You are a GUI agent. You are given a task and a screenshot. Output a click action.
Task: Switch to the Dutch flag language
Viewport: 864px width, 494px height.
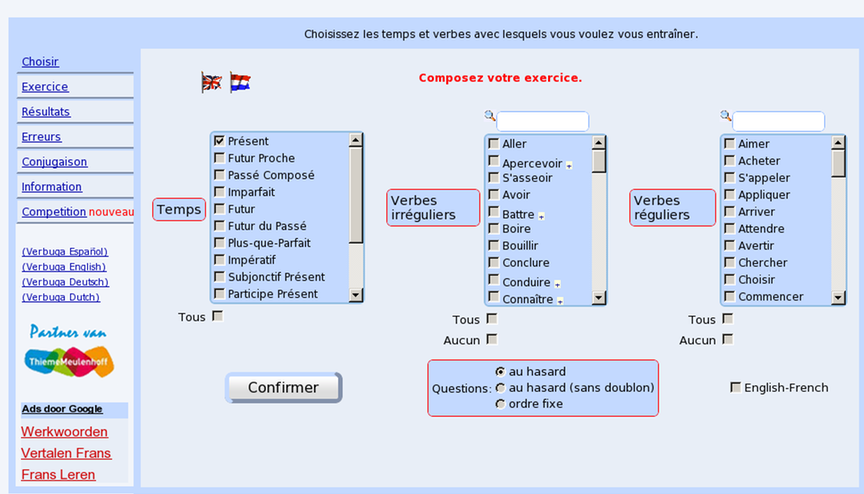tap(240, 83)
